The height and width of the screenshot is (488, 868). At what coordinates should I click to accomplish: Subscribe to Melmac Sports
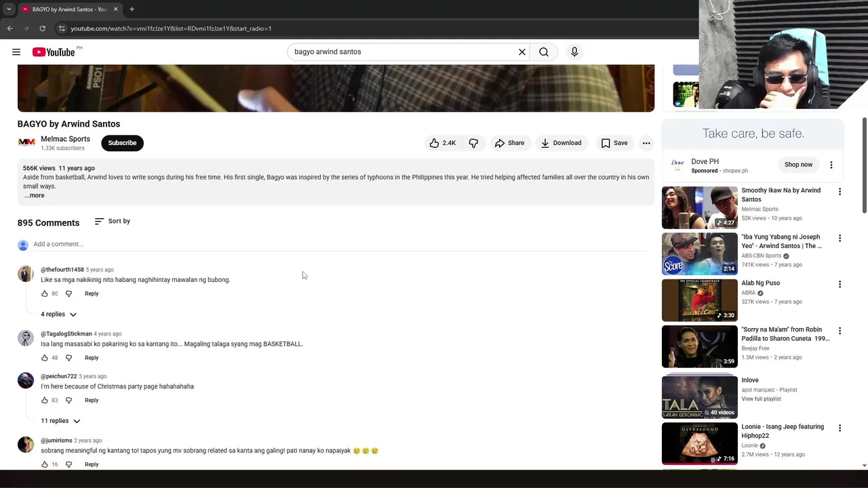[x=122, y=143]
